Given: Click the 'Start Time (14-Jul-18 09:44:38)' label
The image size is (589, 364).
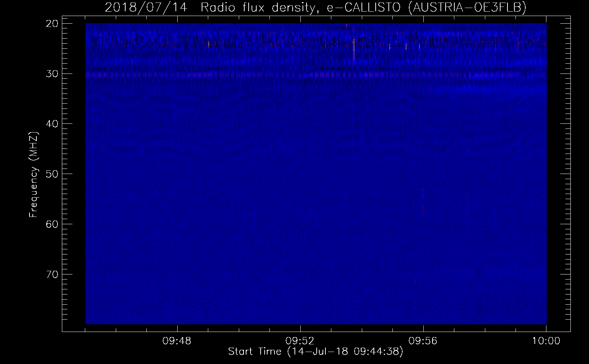Looking at the screenshot, I should click(316, 352).
